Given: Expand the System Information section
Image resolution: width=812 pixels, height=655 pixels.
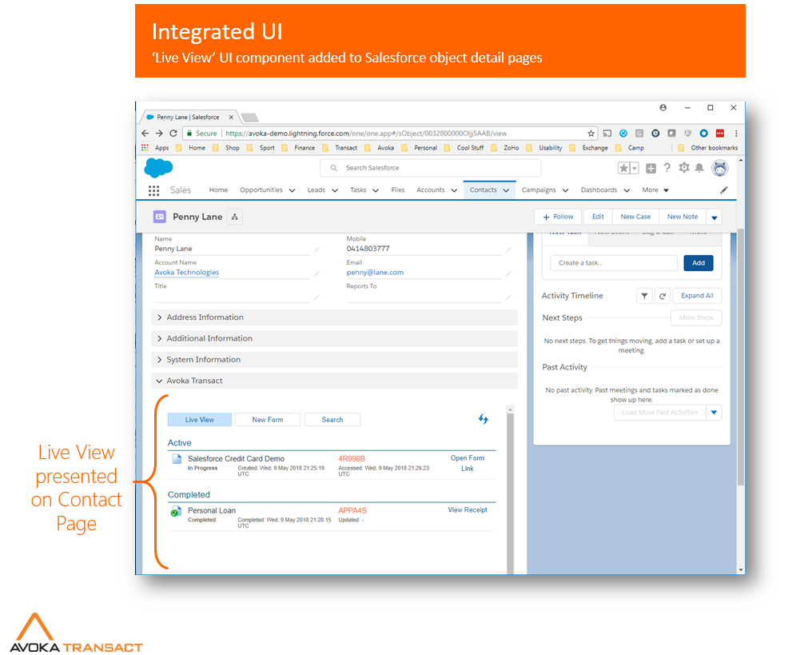Looking at the screenshot, I should (203, 360).
